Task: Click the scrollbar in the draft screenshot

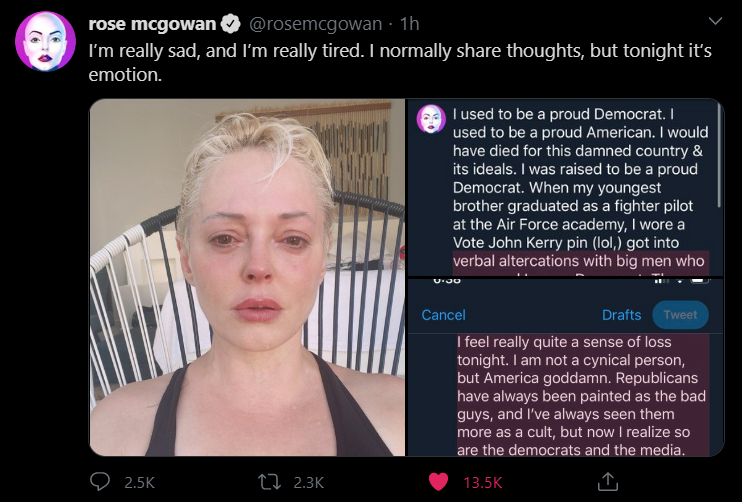Action: [719, 155]
